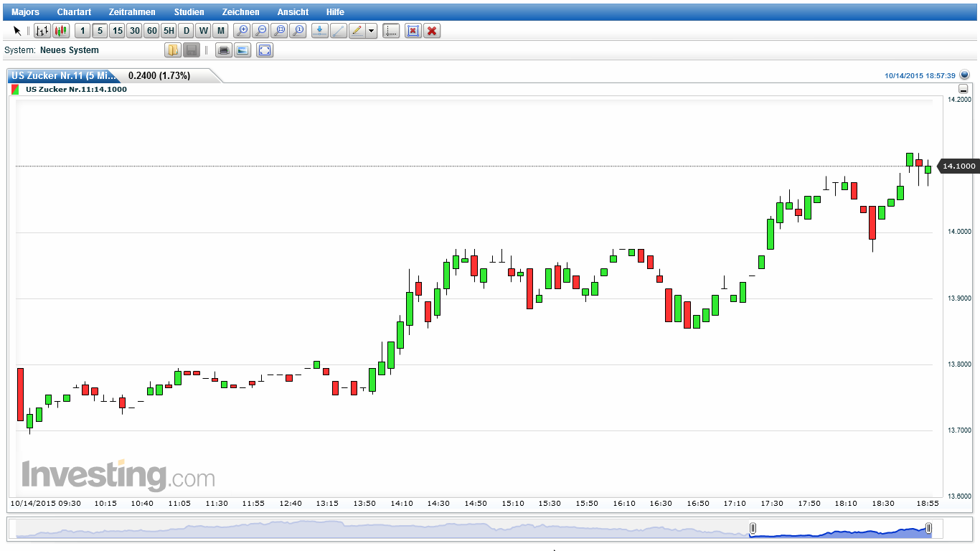Switch chart to bar (OHLC) style

[42, 31]
